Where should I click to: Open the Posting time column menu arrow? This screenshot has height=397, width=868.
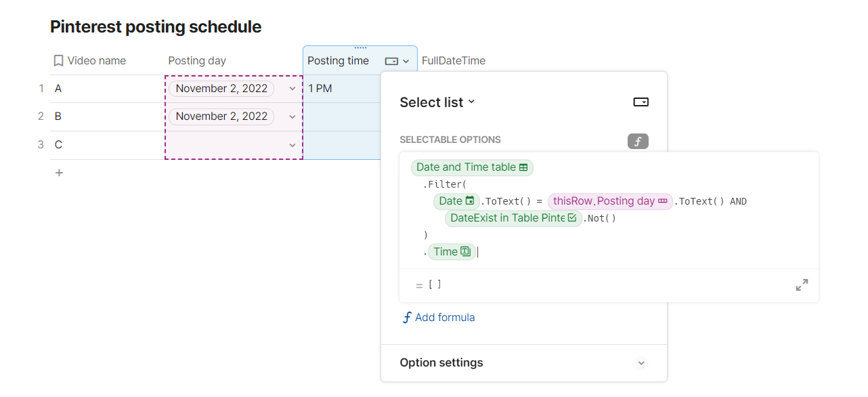click(406, 61)
